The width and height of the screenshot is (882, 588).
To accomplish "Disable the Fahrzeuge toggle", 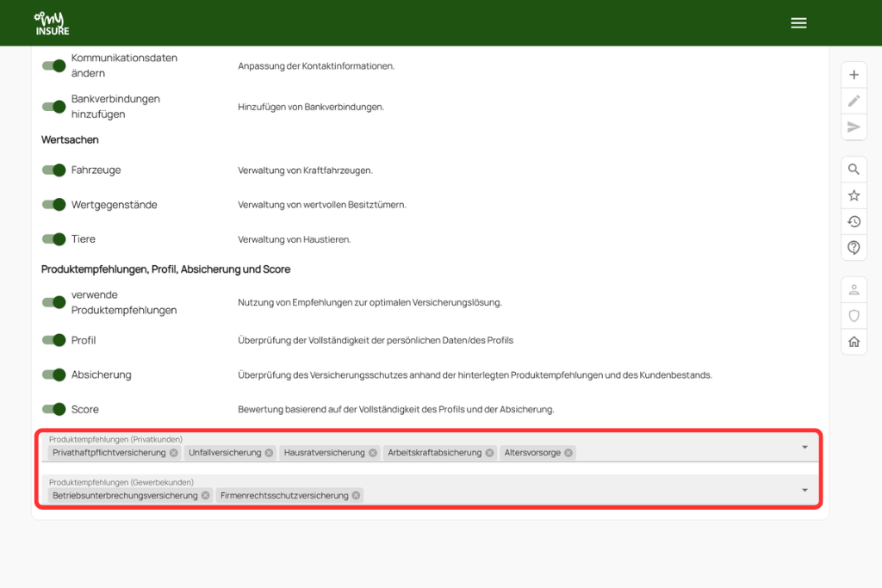I will pos(54,170).
